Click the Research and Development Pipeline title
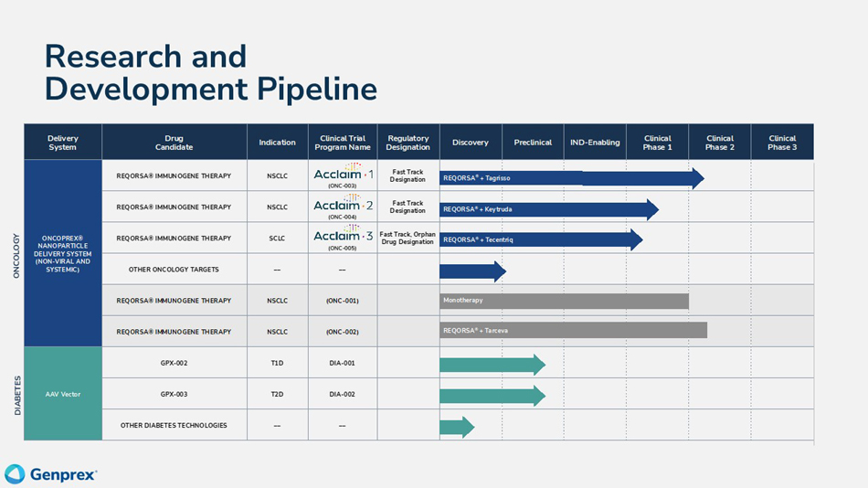 click(x=210, y=72)
